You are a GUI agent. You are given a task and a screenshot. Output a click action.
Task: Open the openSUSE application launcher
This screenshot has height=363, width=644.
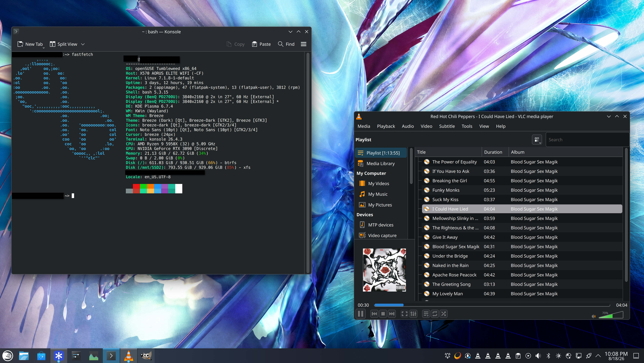click(x=8, y=356)
